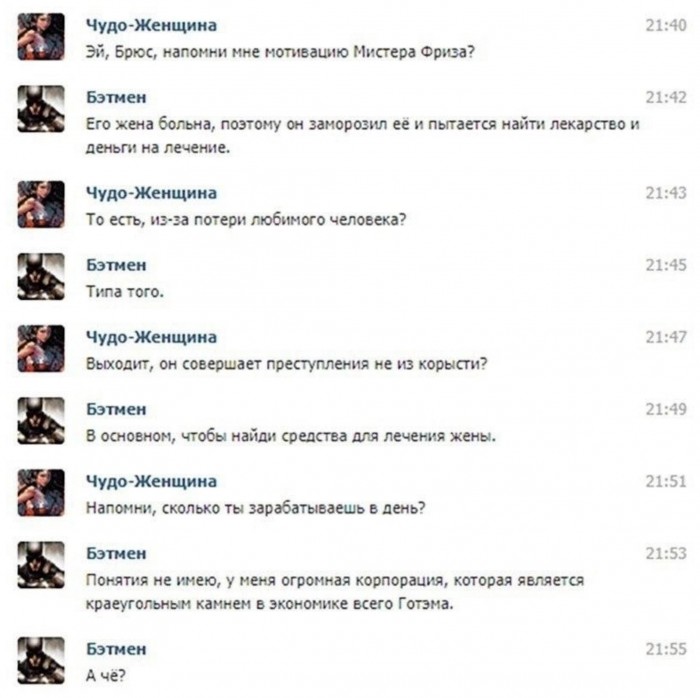
Task: Open Batman avatar at 21:49 message
Action: pyautogui.click(x=41, y=421)
